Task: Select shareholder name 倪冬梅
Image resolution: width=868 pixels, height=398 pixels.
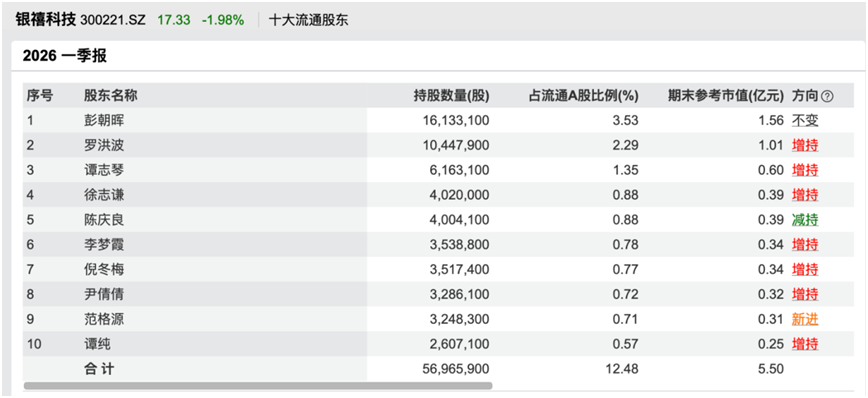Action: [x=104, y=270]
